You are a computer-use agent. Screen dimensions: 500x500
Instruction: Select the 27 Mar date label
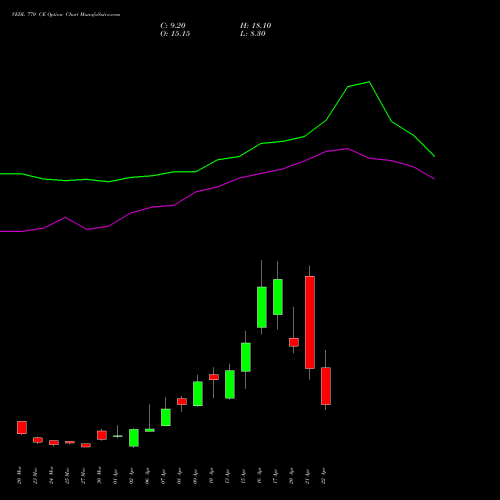pyautogui.click(x=83, y=475)
